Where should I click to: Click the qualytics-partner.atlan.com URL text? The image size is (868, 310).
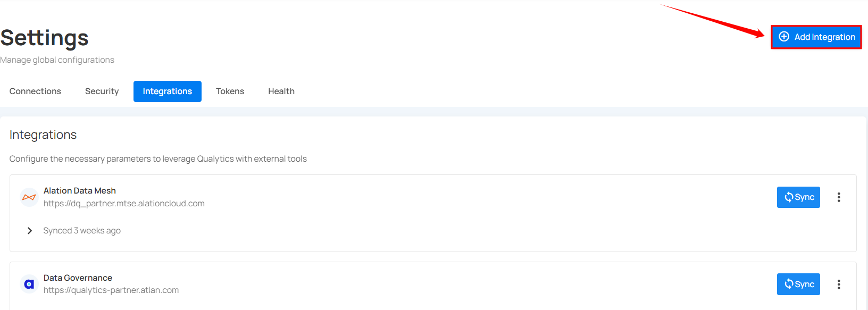click(x=111, y=290)
